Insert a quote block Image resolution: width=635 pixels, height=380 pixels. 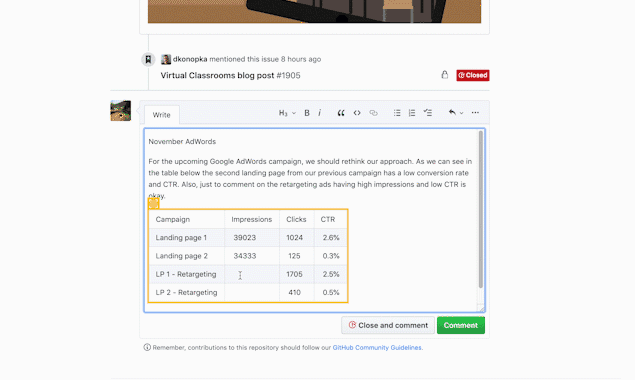click(341, 113)
